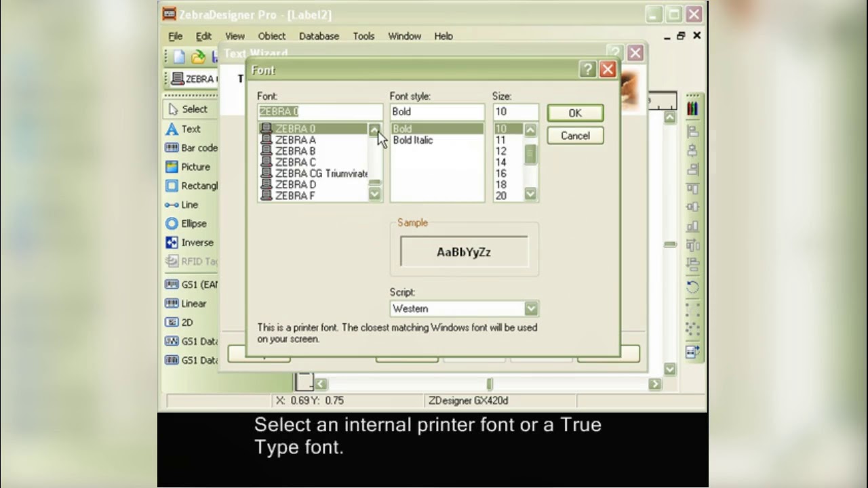
Task: Select the Rectangle tool
Action: tap(191, 186)
